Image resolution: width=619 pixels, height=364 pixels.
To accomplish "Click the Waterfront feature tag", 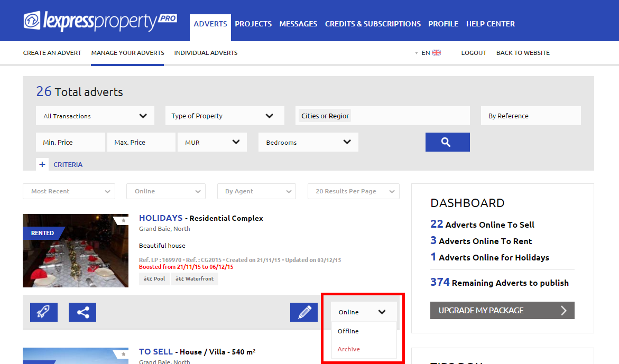I will (195, 279).
